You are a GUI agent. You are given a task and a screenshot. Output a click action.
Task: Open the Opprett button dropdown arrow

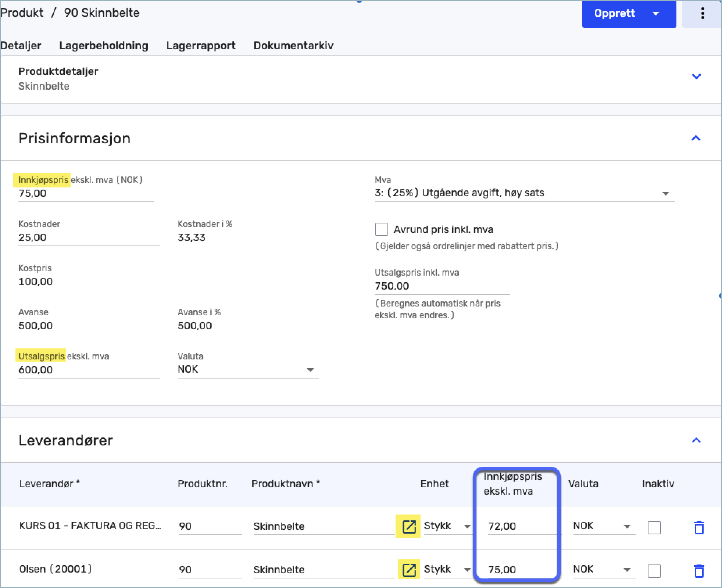click(656, 14)
